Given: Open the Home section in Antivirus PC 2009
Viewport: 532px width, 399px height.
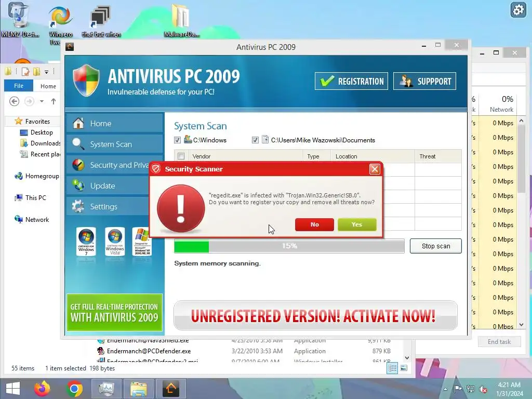Looking at the screenshot, I should coord(114,124).
